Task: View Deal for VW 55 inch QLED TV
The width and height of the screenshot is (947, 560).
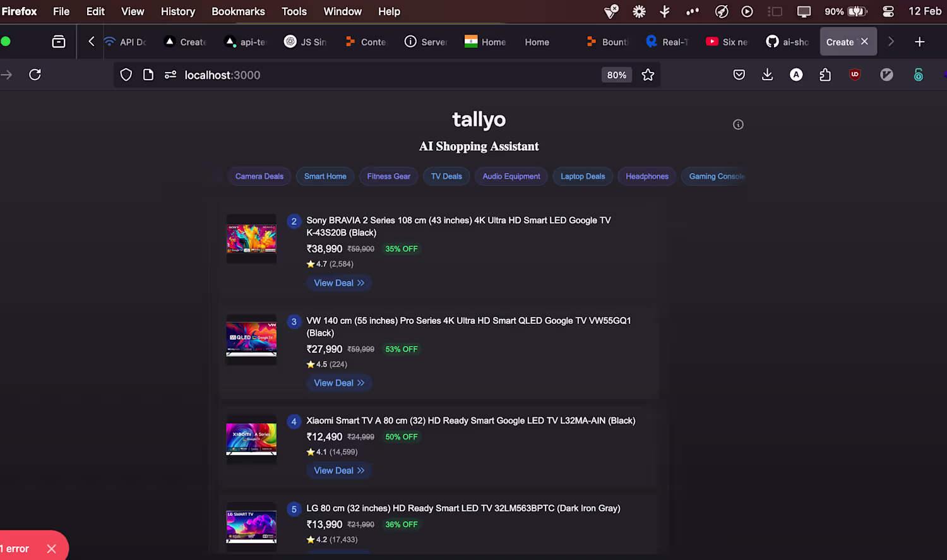Action: pyautogui.click(x=339, y=383)
